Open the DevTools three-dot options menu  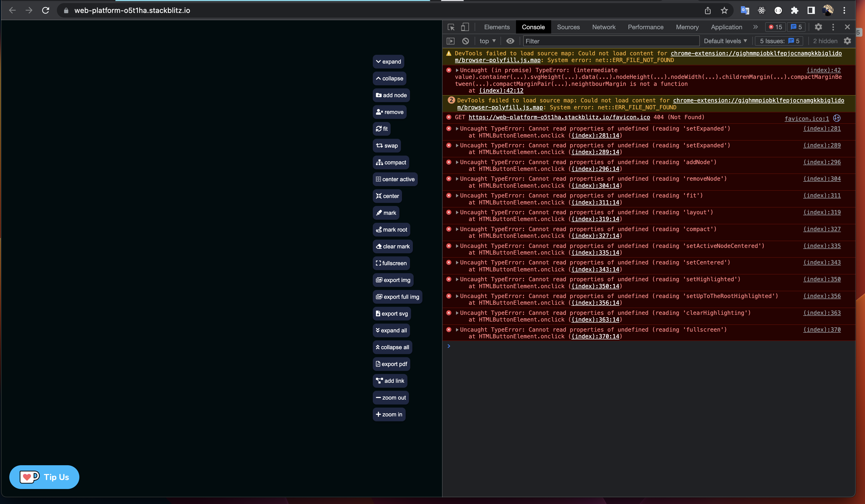tap(833, 27)
